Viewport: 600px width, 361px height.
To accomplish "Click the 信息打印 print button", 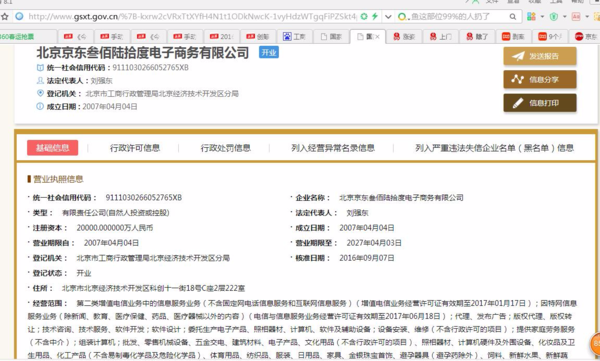I will (x=540, y=103).
